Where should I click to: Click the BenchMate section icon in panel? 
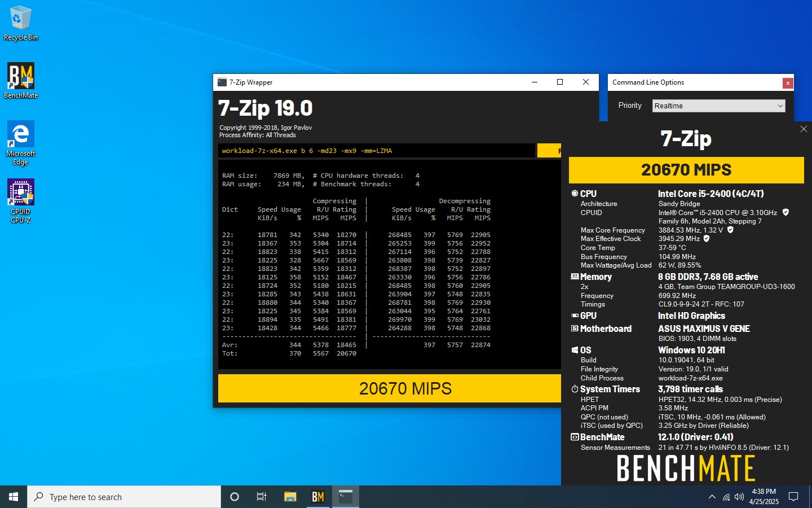pos(575,437)
